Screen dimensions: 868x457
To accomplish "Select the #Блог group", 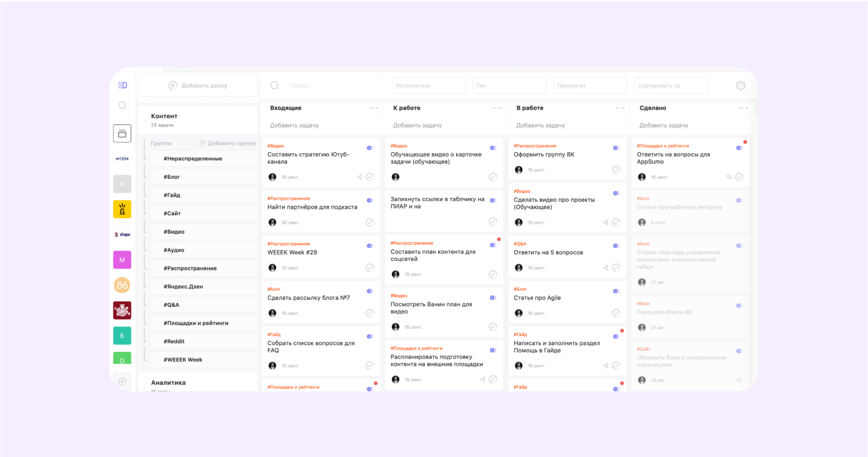I will 204,177.
